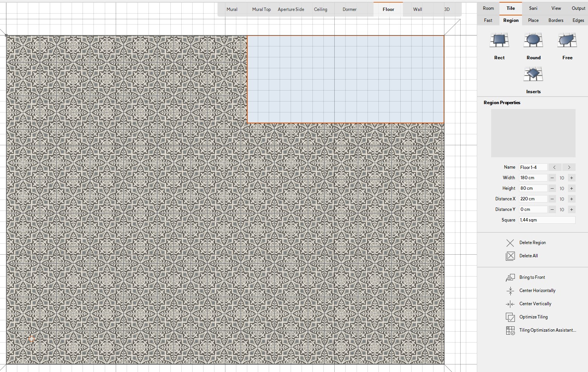Image resolution: width=588 pixels, height=372 pixels.
Task: Click the Center Vertically option
Action: pos(511,304)
